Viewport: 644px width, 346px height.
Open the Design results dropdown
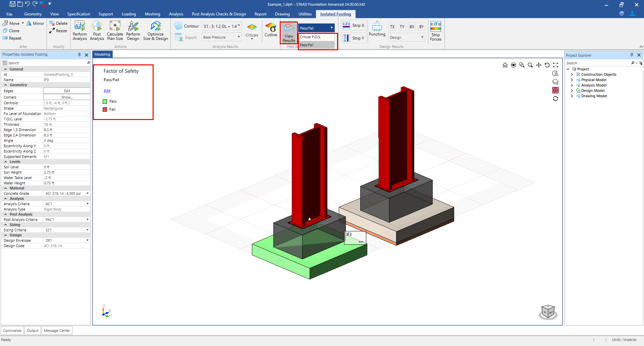(x=407, y=38)
